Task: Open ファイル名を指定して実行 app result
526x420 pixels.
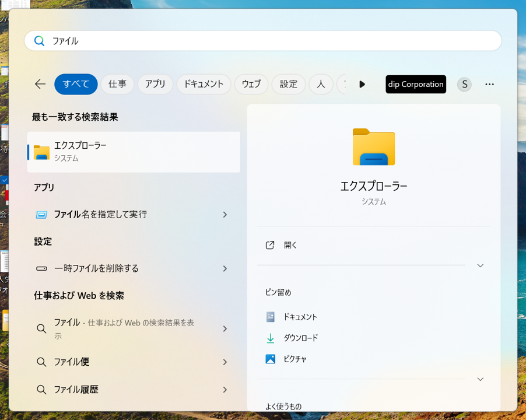Action: point(134,214)
